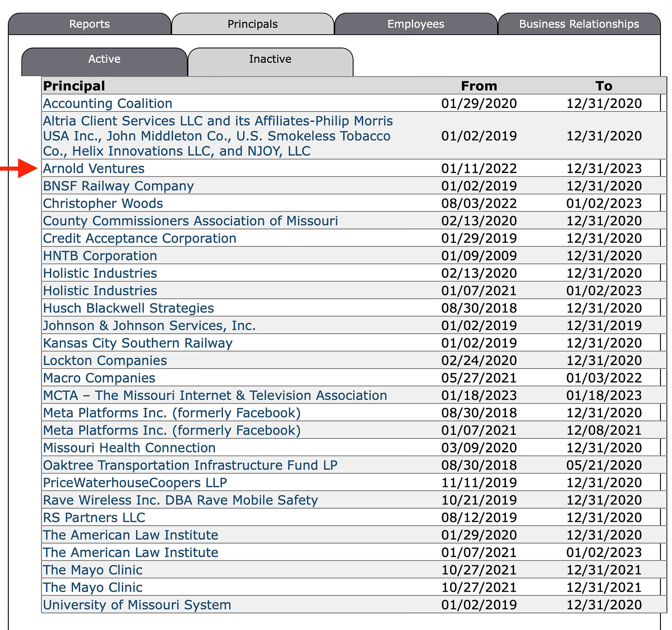
Task: Switch to the Reports tab
Action: coord(90,24)
